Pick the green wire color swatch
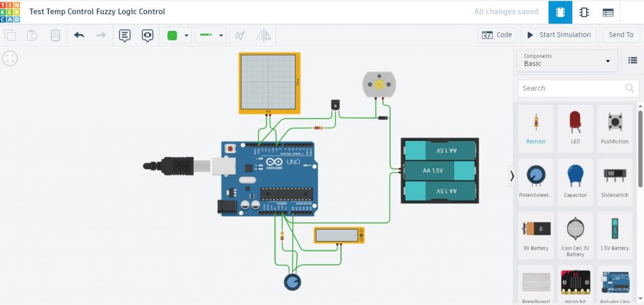 point(172,36)
